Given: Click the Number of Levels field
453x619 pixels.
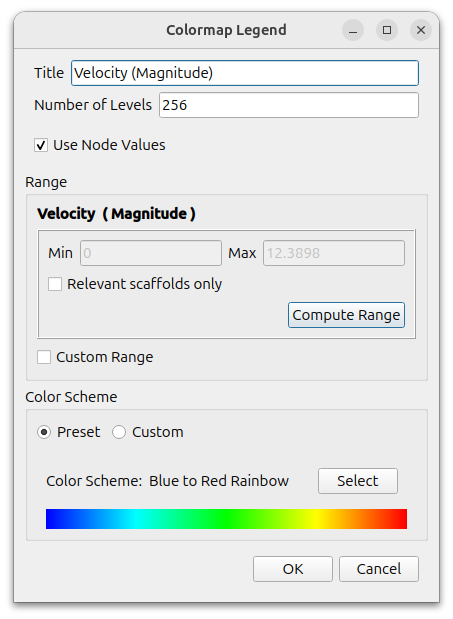Looking at the screenshot, I should [x=289, y=105].
